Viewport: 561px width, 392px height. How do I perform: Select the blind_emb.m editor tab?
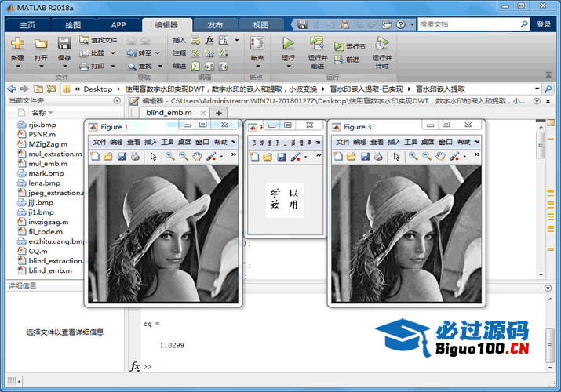pos(169,113)
